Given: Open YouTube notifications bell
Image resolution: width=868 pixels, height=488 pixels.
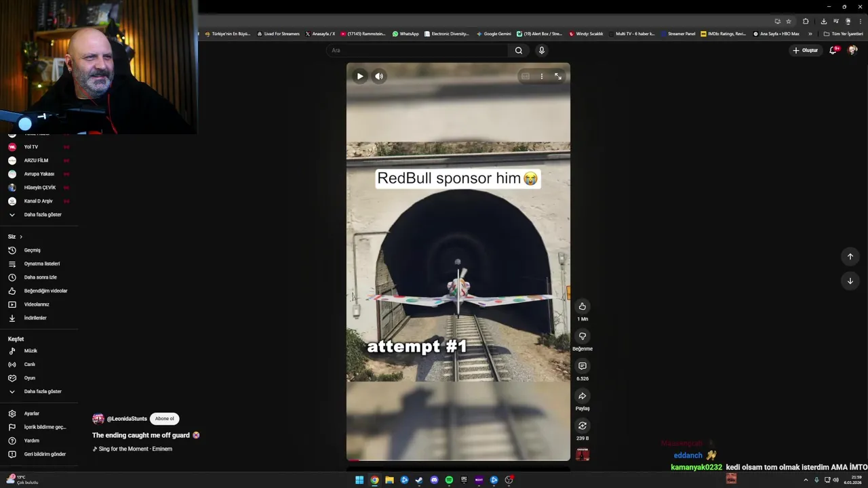Looking at the screenshot, I should click(x=833, y=50).
